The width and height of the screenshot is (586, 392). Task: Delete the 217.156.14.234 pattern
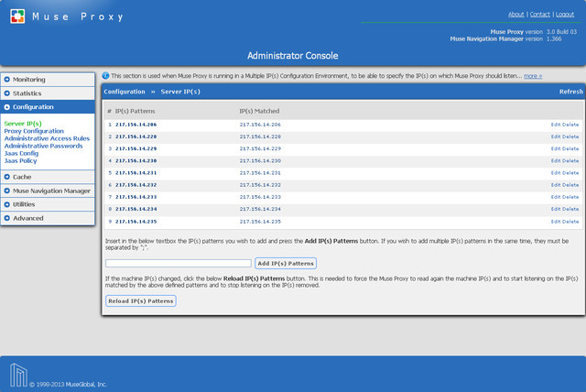(570, 209)
